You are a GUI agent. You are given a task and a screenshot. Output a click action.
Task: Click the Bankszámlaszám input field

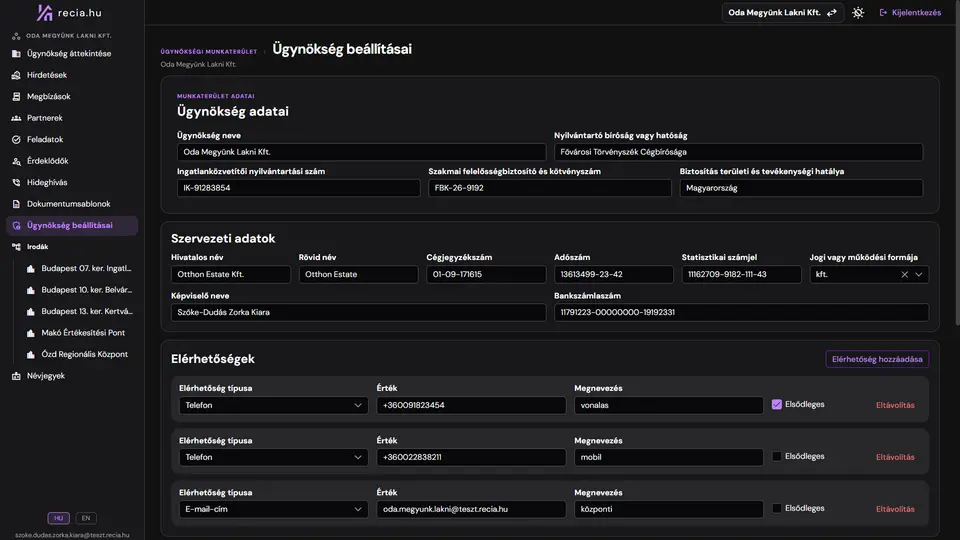pos(741,312)
